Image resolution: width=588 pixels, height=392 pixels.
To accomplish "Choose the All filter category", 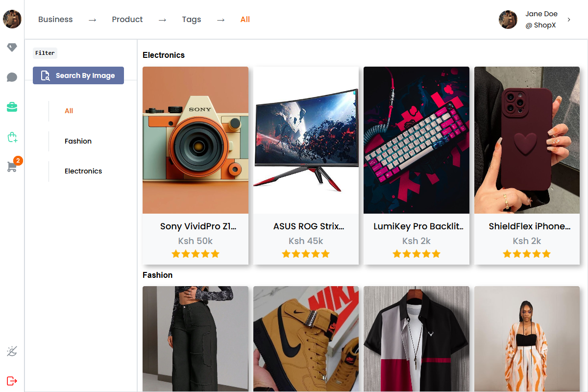I will [x=69, y=111].
